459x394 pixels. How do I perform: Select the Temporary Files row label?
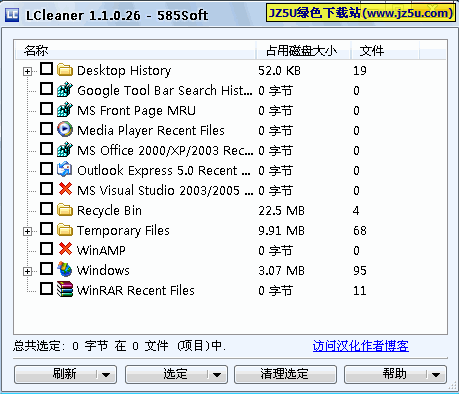123,230
